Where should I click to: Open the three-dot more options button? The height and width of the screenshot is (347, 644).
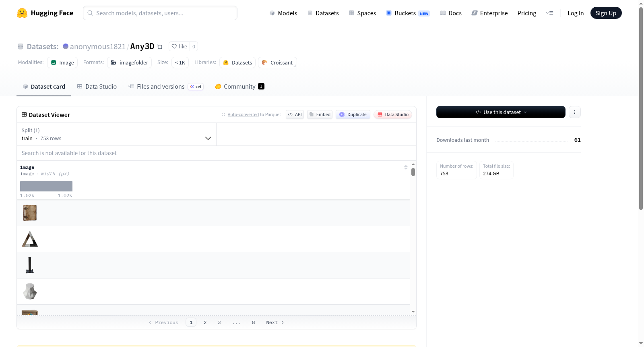[575, 112]
